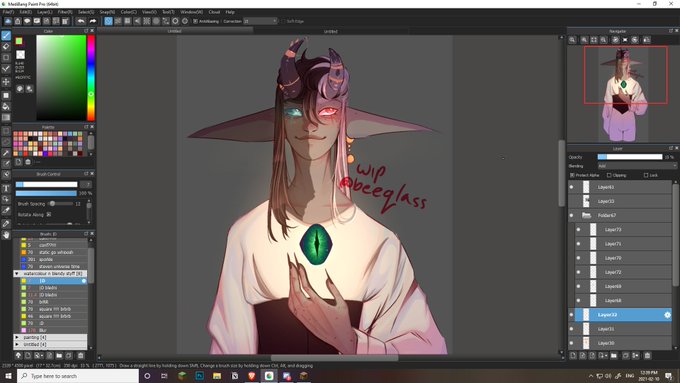Zoom in using Navigator magnifier plus
This screenshot has height=383, width=680.
tap(584, 40)
